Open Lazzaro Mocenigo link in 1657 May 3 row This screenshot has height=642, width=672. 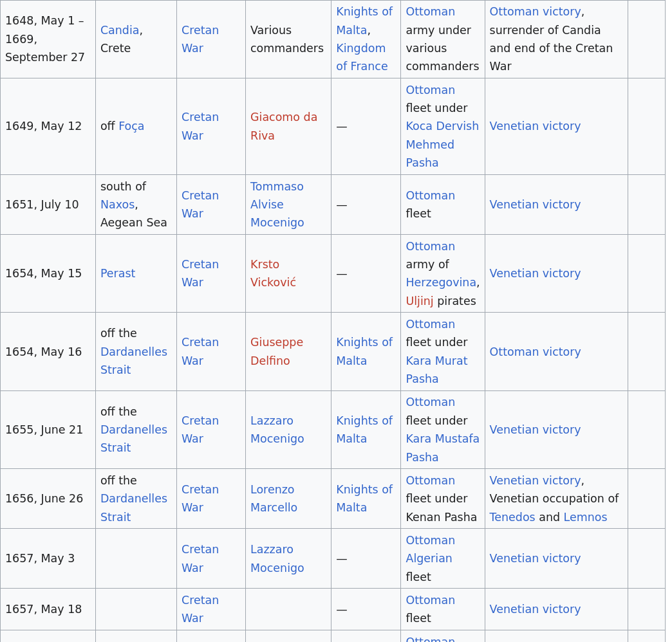tap(277, 558)
